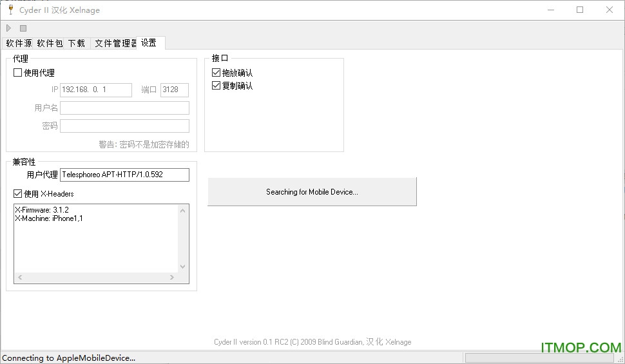
Task: Go to the 下载 tab
Action: coord(77,43)
